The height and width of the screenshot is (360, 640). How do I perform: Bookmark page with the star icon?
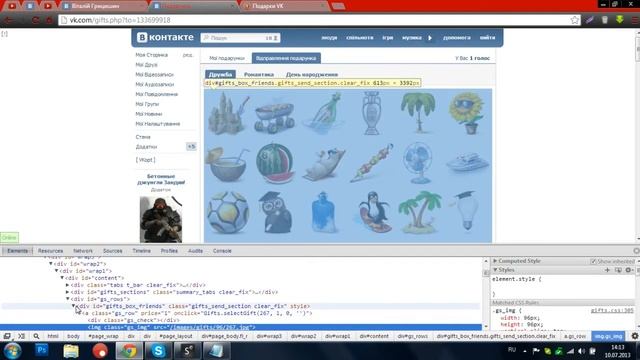coord(575,20)
